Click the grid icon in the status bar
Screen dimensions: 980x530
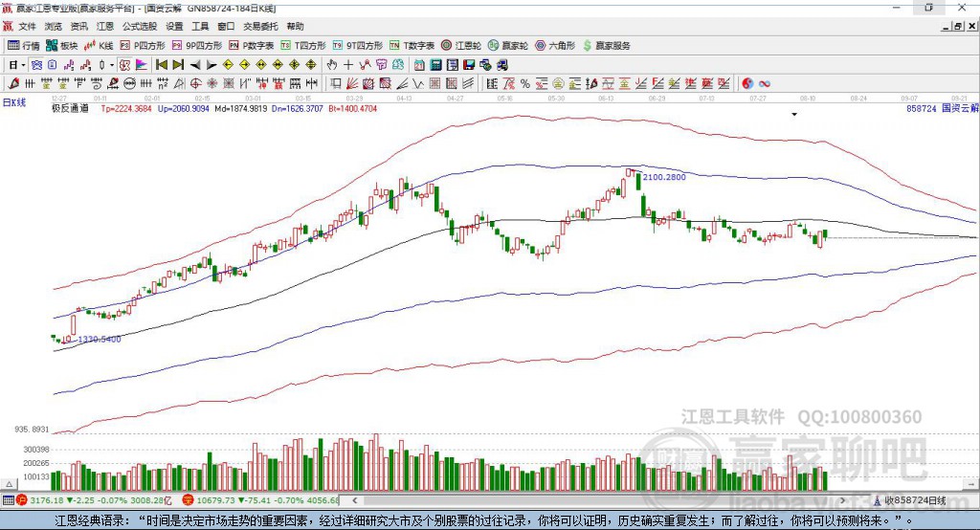(8, 500)
